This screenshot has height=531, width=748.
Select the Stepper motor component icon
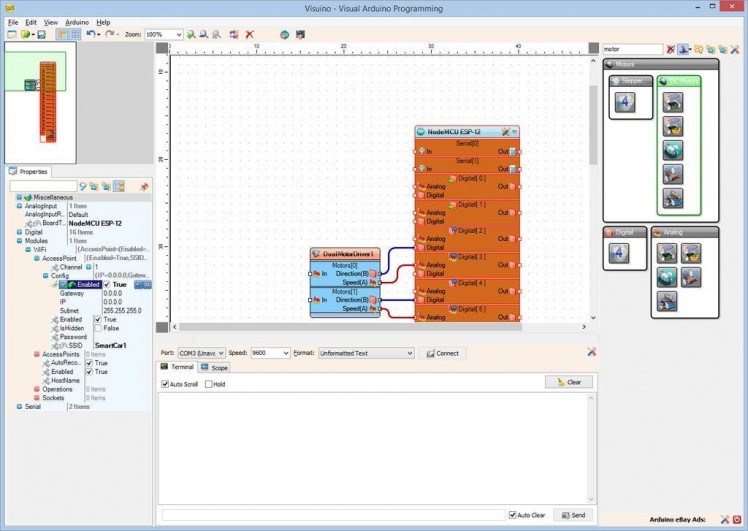click(625, 101)
